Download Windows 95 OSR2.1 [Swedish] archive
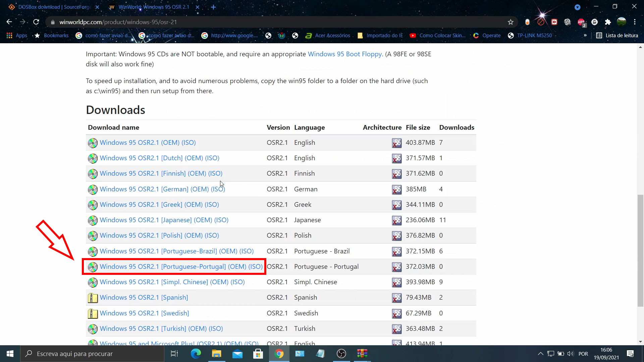 [144, 313]
